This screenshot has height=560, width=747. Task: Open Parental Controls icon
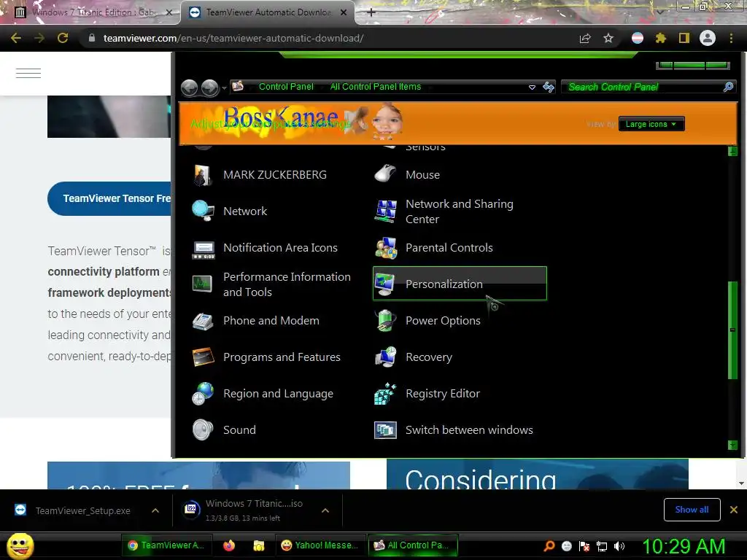click(385, 248)
